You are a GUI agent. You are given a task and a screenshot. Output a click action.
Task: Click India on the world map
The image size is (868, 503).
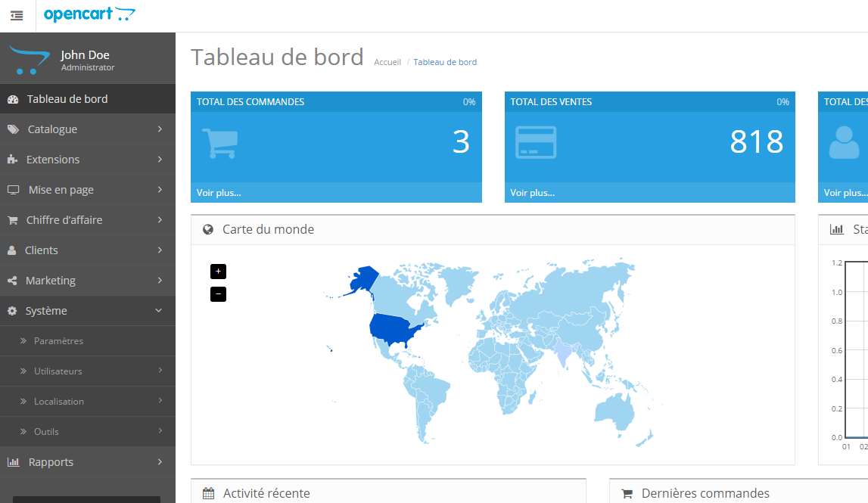click(563, 352)
